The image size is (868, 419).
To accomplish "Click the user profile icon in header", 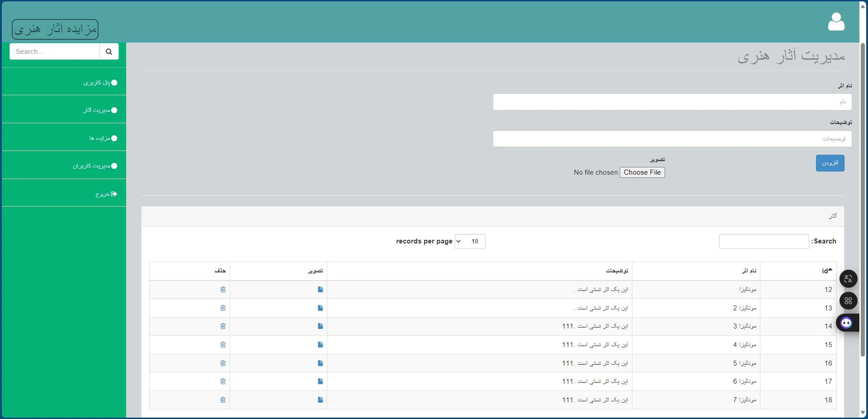I will click(836, 22).
